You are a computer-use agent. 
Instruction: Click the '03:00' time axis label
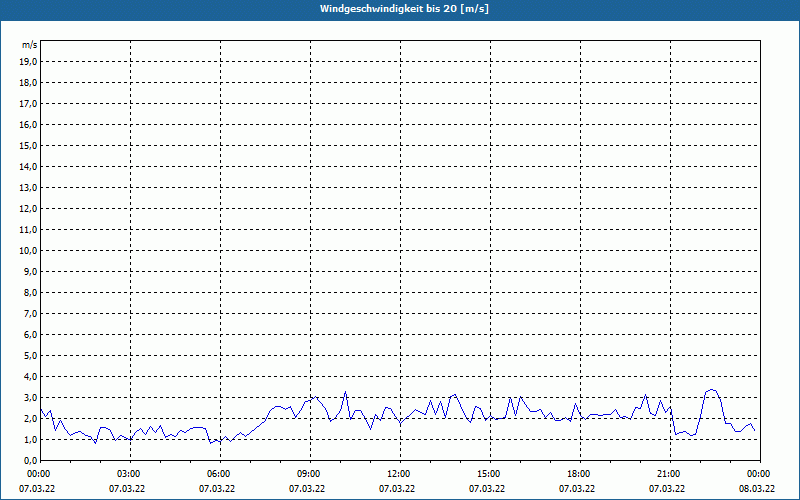[131, 474]
